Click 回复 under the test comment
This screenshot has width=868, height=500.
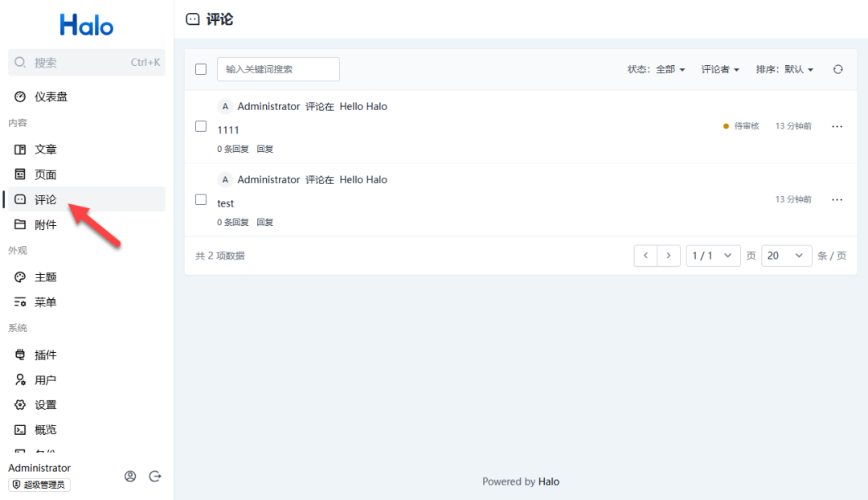click(x=264, y=222)
